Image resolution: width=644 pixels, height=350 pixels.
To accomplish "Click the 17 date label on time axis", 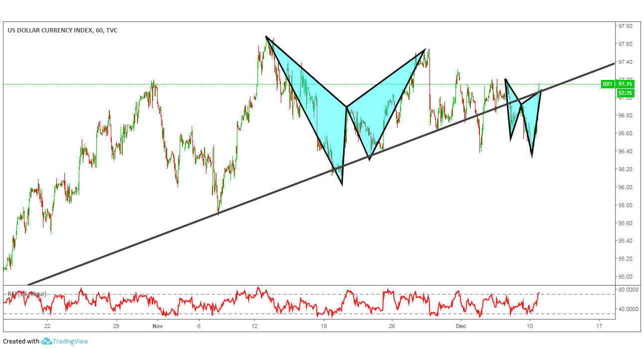I will tap(599, 326).
